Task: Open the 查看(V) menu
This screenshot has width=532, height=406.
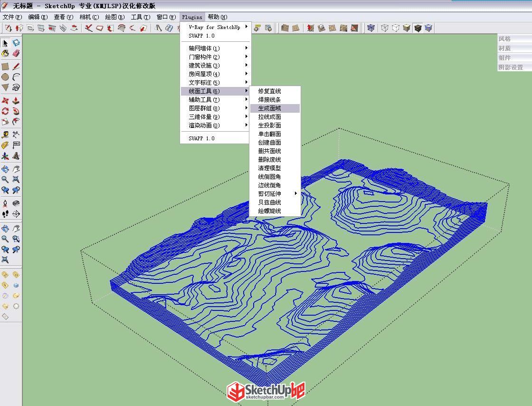Action: [x=64, y=17]
